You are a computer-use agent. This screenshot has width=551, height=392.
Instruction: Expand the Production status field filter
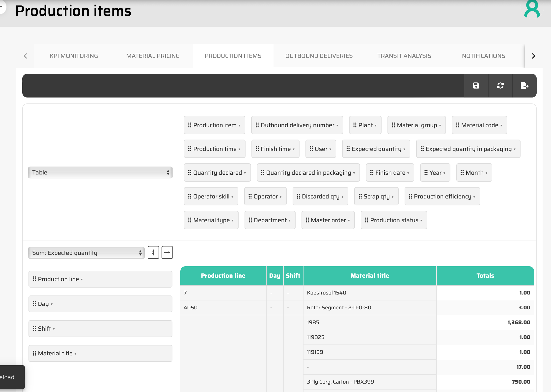tap(421, 220)
